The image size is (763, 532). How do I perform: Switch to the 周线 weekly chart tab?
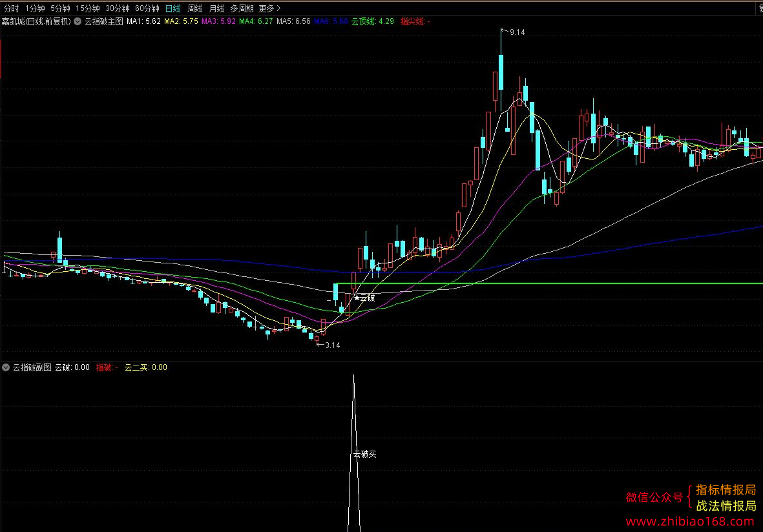pos(195,8)
